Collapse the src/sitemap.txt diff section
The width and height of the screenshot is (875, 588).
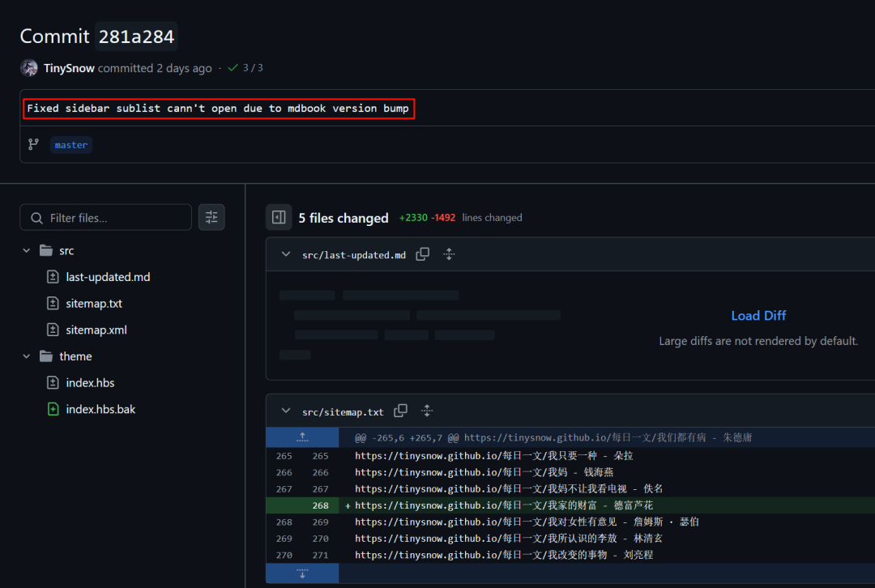click(285, 411)
